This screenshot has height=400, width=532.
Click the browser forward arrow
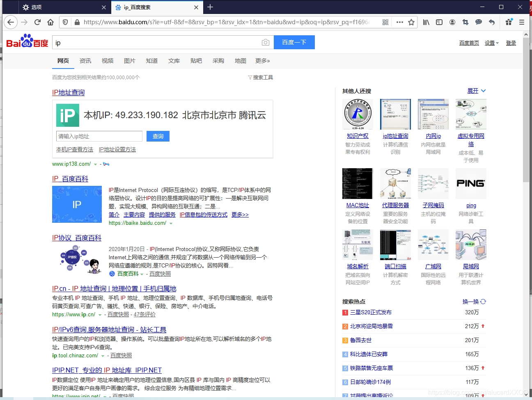click(24, 22)
